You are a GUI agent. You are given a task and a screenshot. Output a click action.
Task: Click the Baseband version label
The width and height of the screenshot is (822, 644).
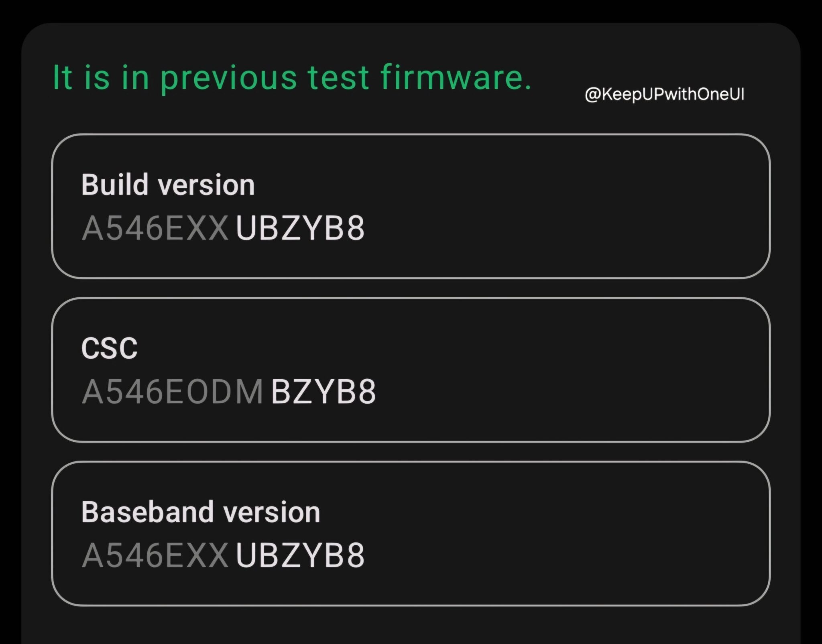coord(201,511)
